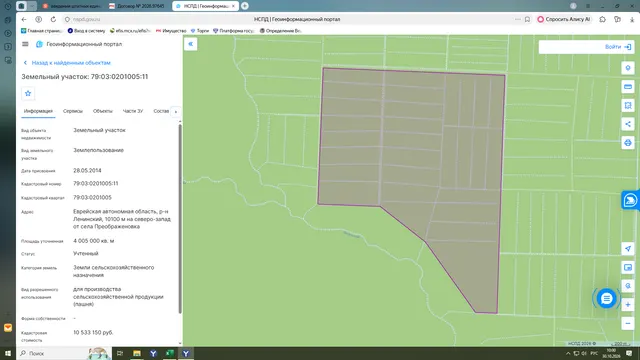Select the area selection map tool
Image resolution: width=640 pixels, height=360 pixels.
pyautogui.click(x=628, y=105)
